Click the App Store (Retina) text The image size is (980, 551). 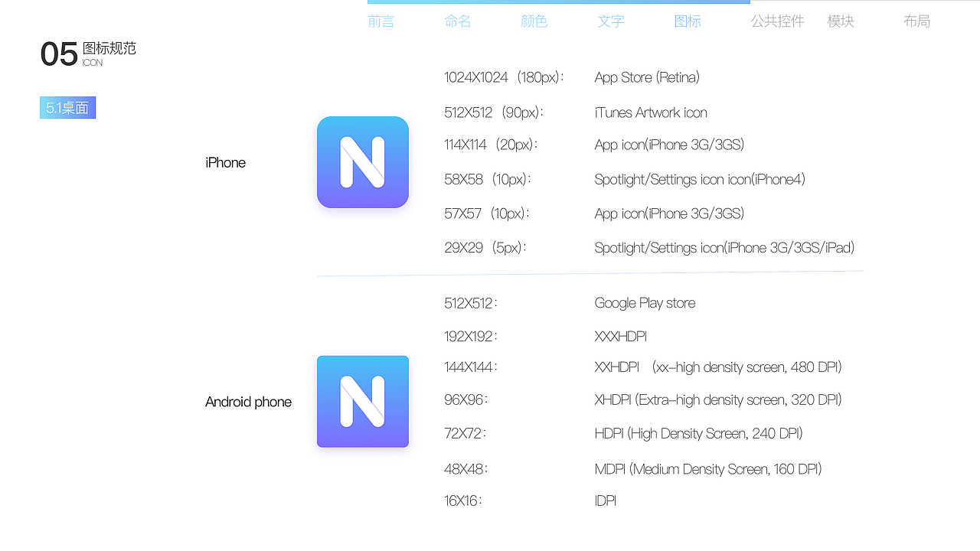pyautogui.click(x=647, y=77)
